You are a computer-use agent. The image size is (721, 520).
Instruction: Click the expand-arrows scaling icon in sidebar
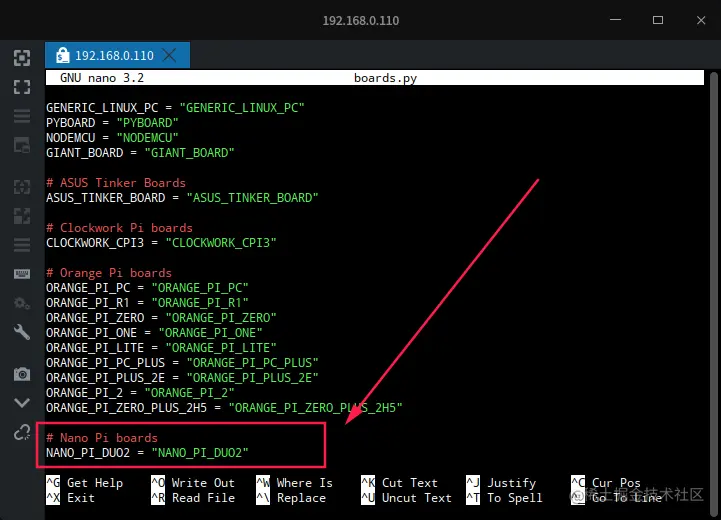click(x=22, y=216)
